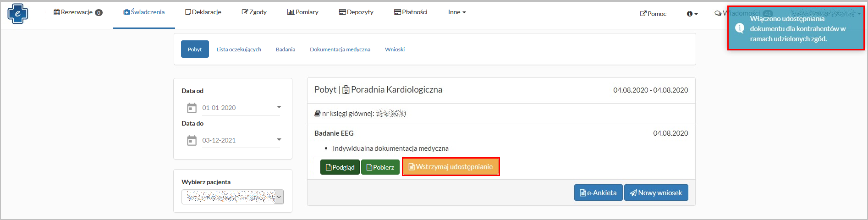Expand the Inne menu
This screenshot has width=868, height=220.
tap(457, 12)
